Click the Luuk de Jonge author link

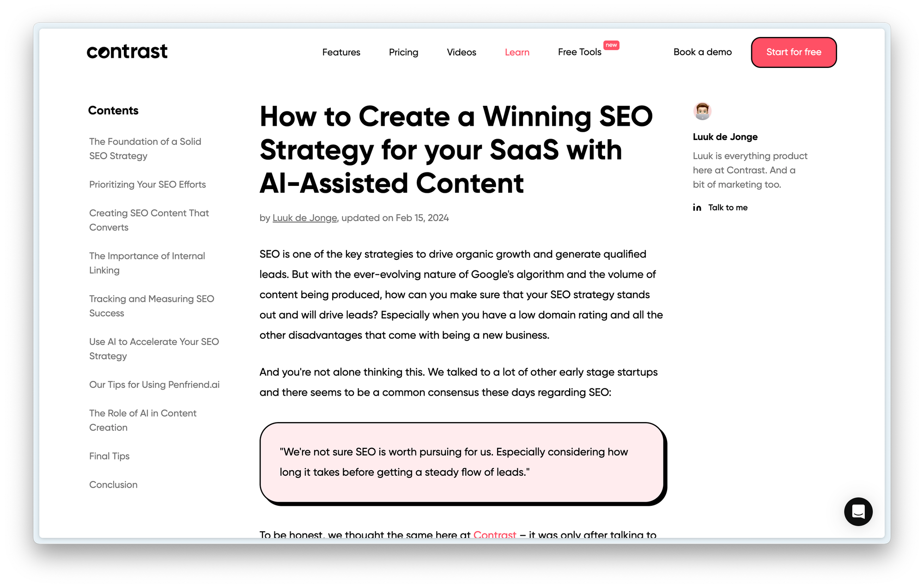click(305, 218)
